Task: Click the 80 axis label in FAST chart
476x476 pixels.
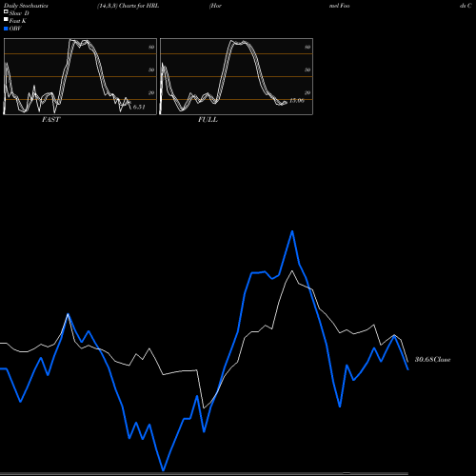Action: 151,47
